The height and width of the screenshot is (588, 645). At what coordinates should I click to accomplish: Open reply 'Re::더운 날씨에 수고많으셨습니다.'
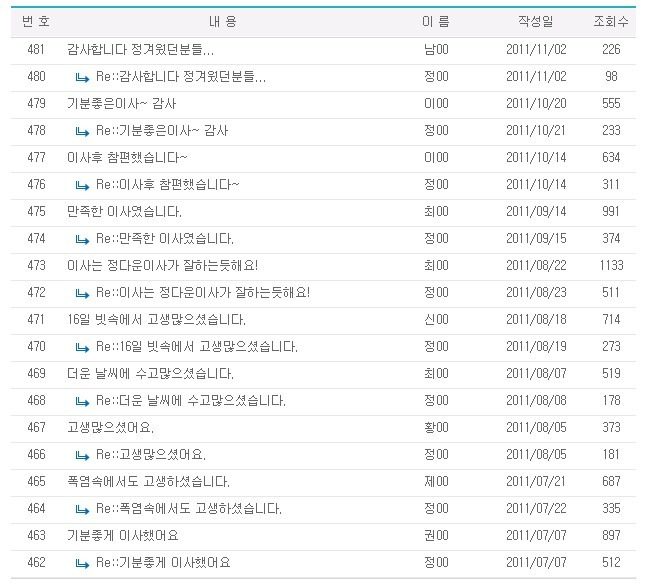(x=190, y=400)
